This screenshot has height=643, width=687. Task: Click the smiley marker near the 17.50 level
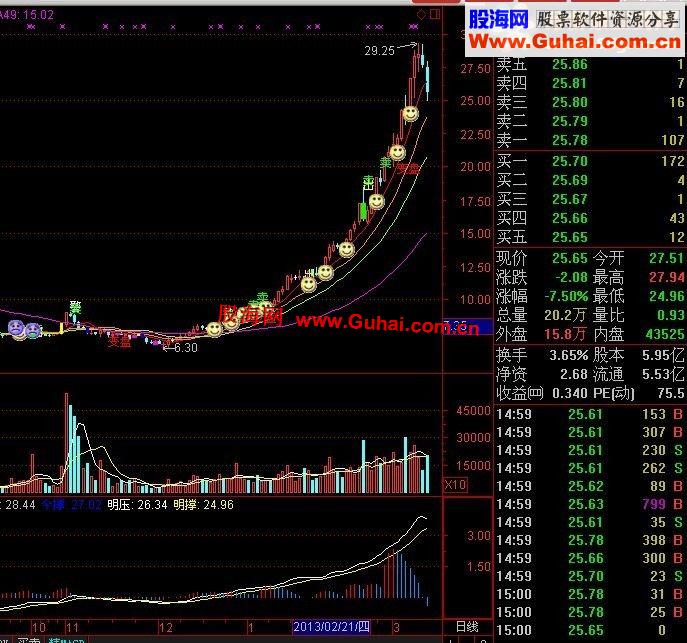(376, 201)
